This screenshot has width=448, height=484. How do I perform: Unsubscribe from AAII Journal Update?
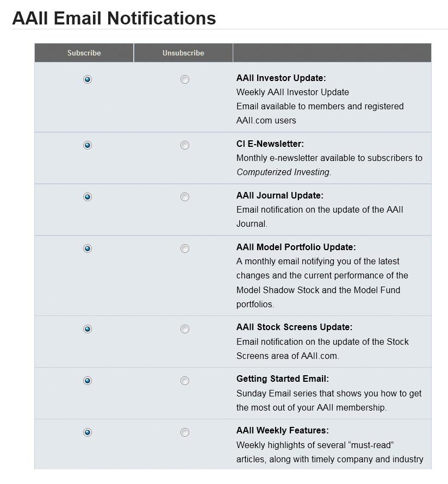pyautogui.click(x=184, y=197)
